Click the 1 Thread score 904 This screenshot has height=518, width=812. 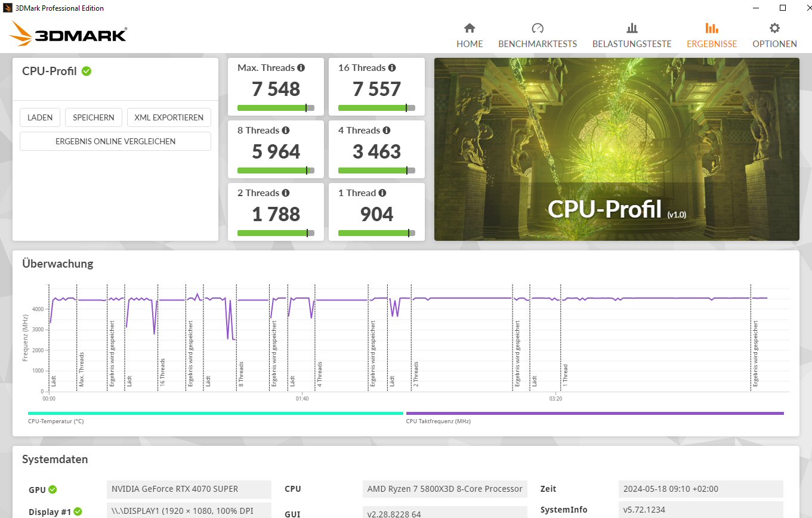[x=376, y=214]
